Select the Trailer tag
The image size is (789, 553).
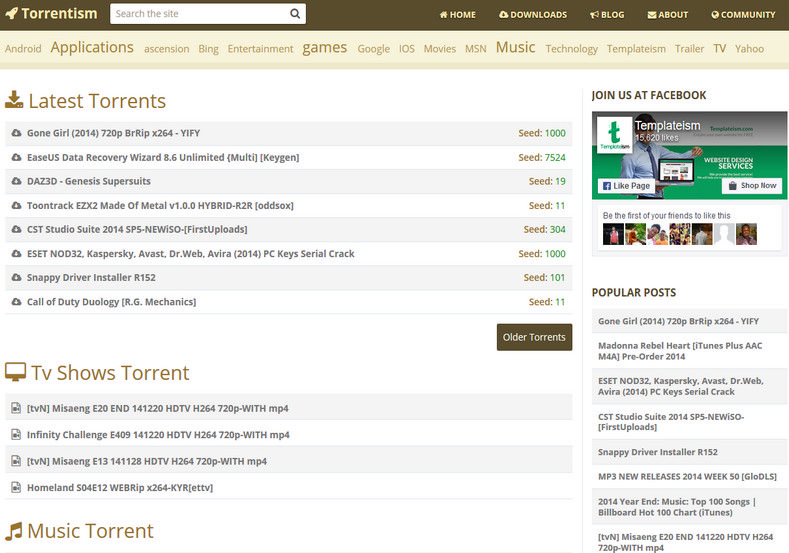(689, 49)
